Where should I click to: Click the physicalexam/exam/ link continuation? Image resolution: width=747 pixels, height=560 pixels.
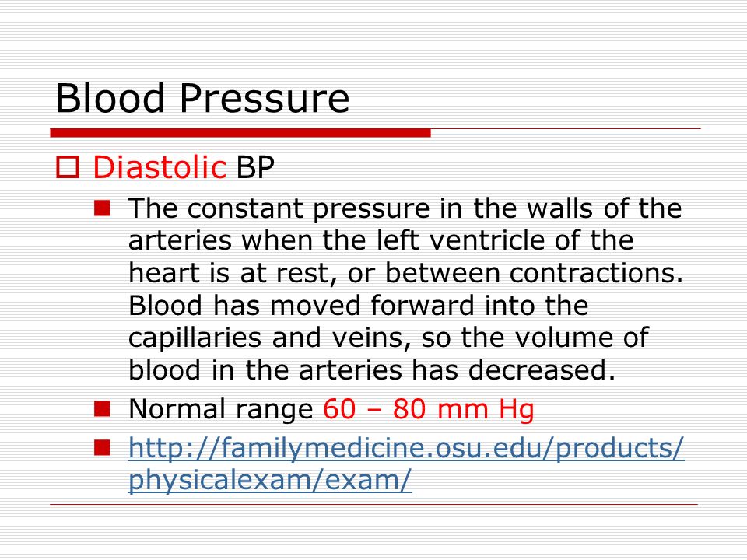click(x=270, y=480)
